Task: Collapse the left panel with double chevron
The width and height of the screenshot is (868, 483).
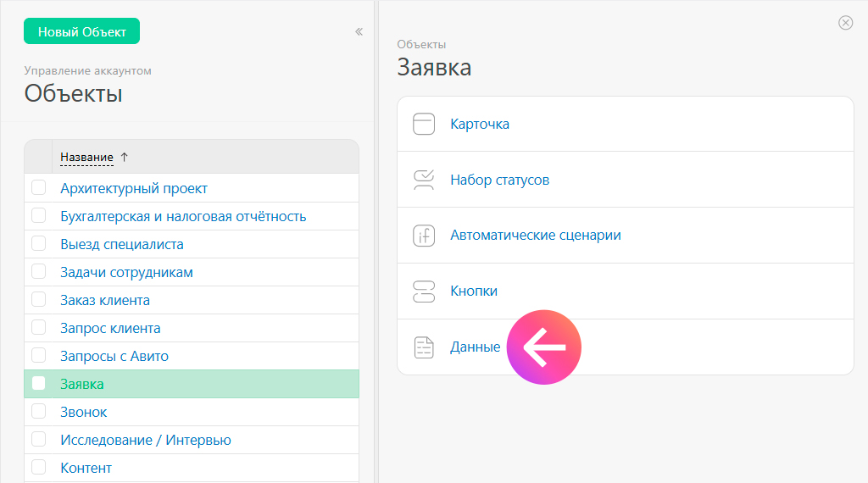Action: [x=359, y=32]
